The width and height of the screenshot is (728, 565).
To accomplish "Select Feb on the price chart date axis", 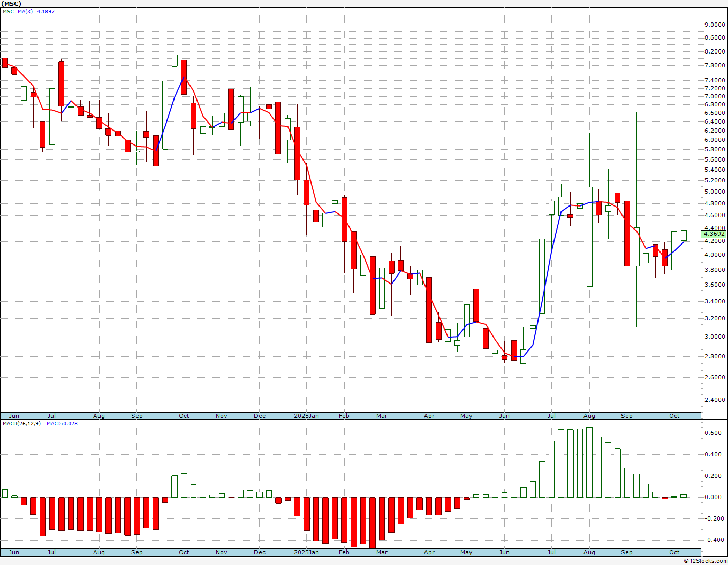I will pos(344,416).
